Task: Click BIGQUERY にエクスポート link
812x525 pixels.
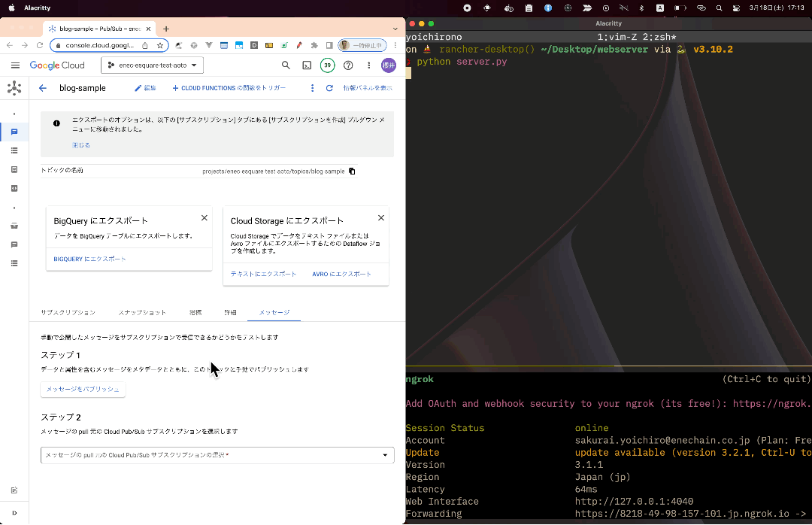Action: tap(89, 259)
